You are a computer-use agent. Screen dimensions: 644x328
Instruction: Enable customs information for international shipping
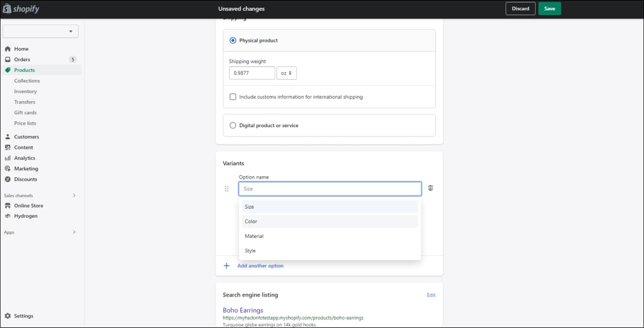(232, 97)
